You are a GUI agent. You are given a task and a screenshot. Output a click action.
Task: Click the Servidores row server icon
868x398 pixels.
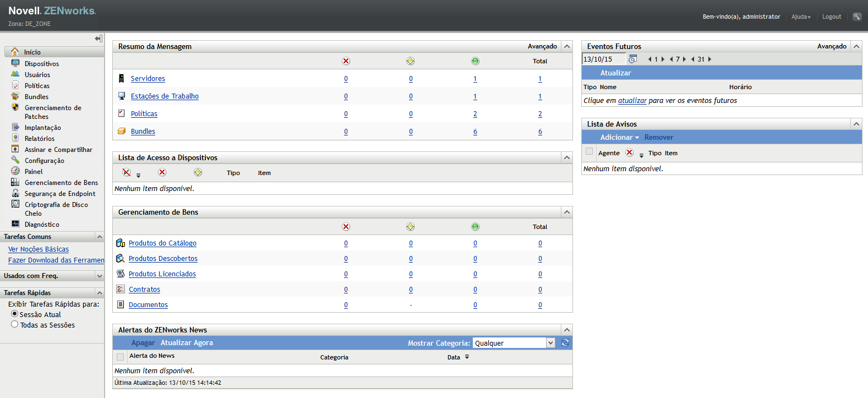(121, 79)
